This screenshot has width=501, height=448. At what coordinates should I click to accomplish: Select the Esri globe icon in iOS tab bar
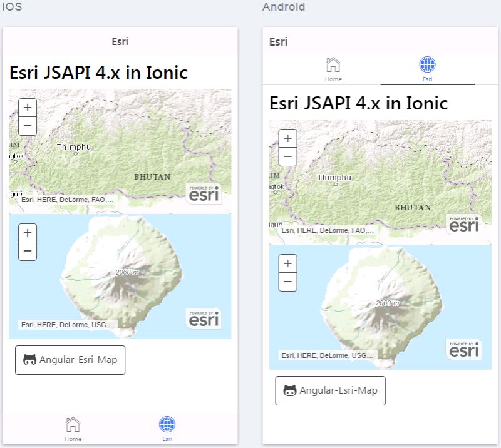pos(167,424)
